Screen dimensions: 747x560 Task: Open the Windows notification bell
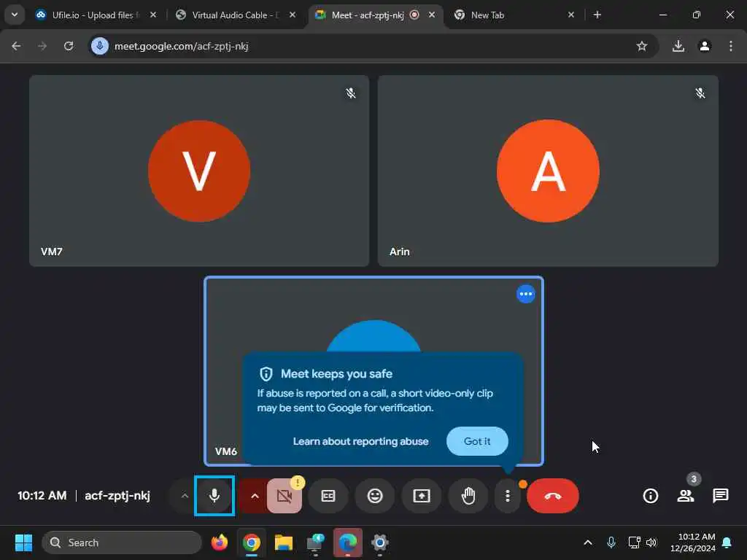click(x=727, y=542)
